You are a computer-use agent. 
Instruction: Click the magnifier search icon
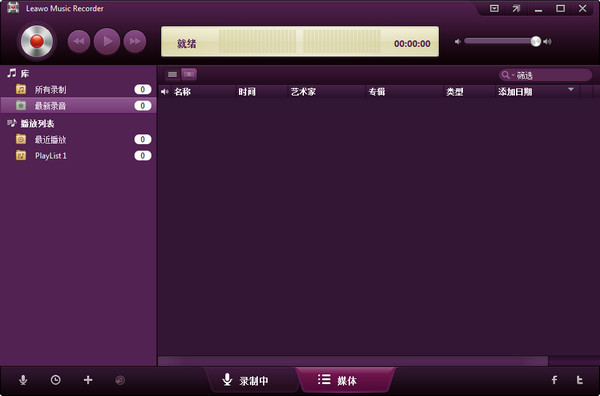[505, 75]
